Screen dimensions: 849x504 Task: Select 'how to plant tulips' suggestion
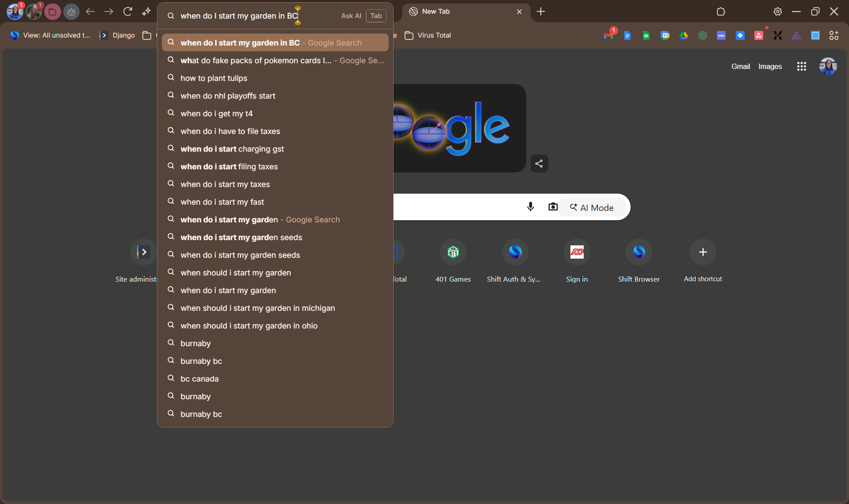[x=275, y=78]
